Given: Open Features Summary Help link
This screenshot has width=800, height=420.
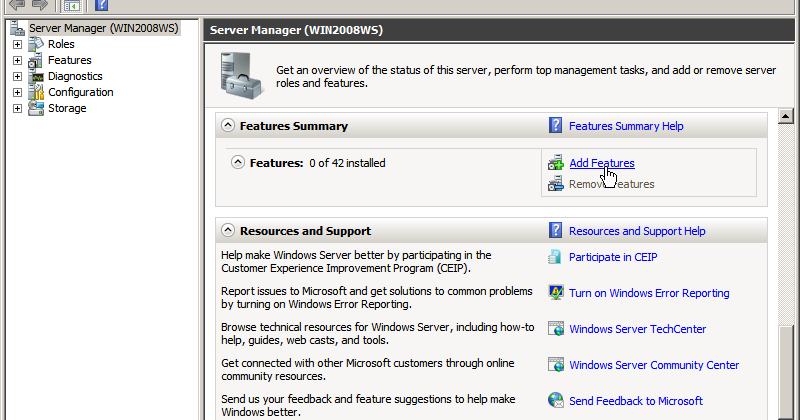Looking at the screenshot, I should (626, 126).
